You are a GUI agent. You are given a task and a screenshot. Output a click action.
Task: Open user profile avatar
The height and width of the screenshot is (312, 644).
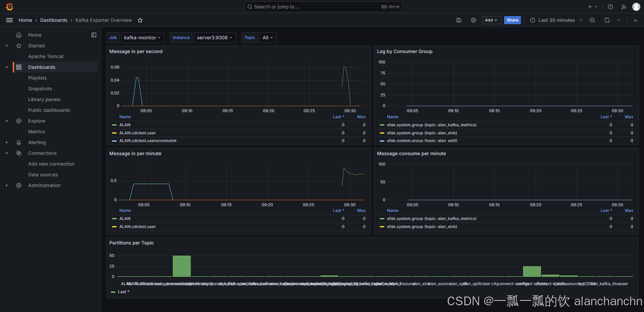(x=636, y=7)
